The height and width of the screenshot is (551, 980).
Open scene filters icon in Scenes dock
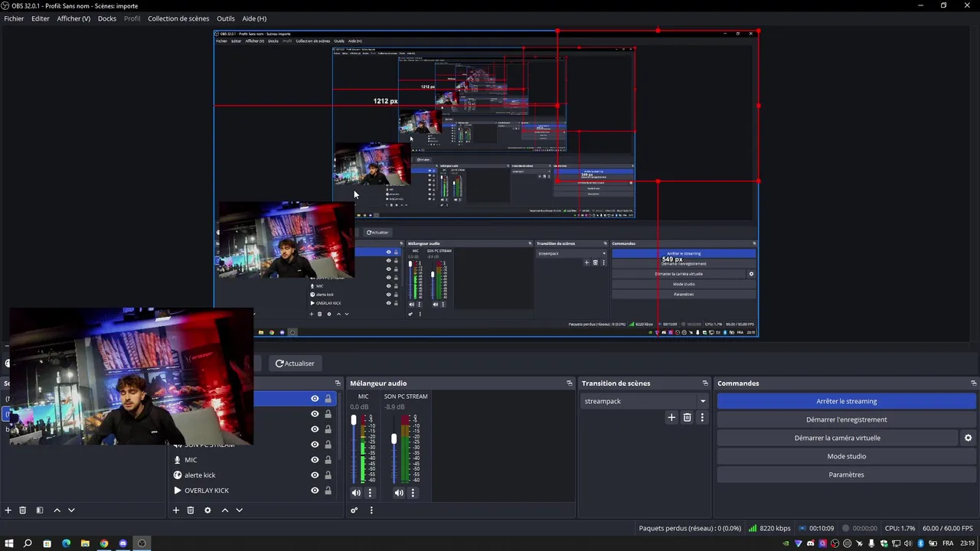(40, 510)
